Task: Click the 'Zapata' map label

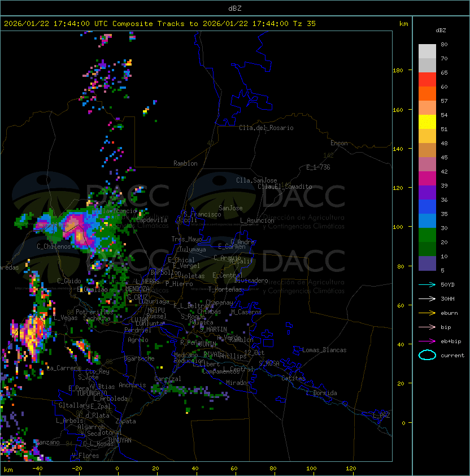Action: pos(125,421)
